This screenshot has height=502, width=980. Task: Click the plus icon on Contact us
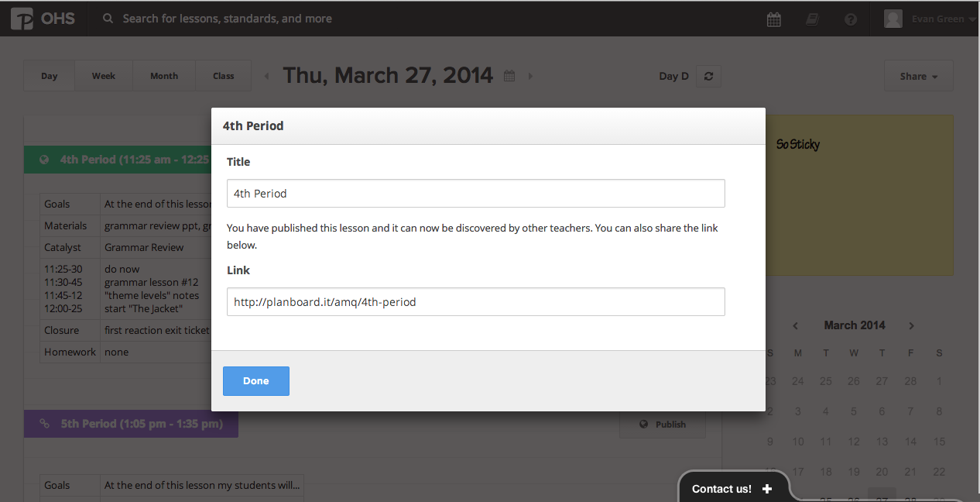point(767,489)
